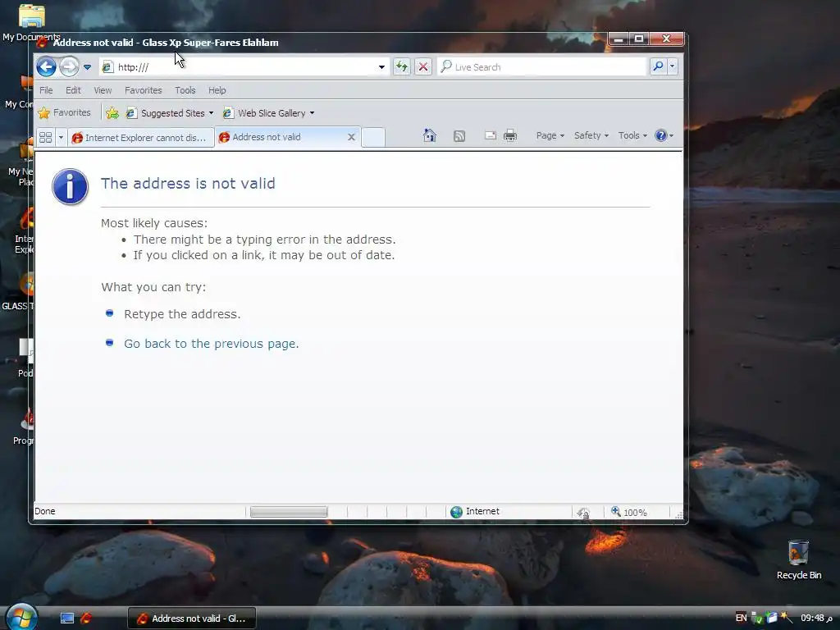This screenshot has width=840, height=630.
Task: Select the Recycle Bin desktop icon
Action: pyautogui.click(x=799, y=559)
